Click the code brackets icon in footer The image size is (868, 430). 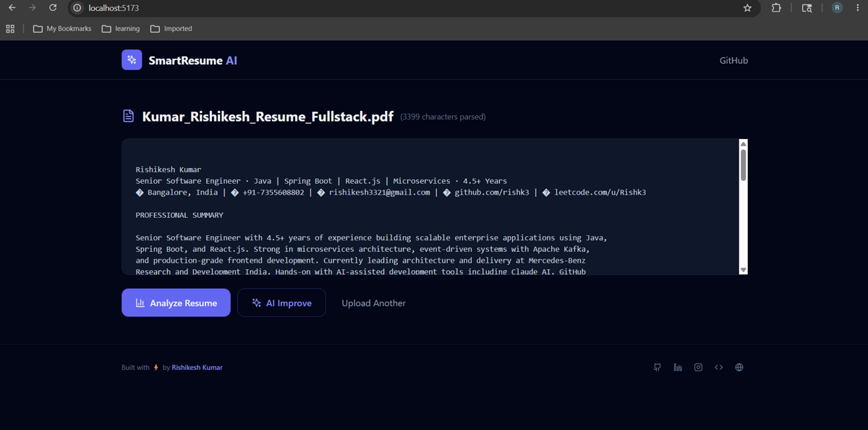click(719, 368)
